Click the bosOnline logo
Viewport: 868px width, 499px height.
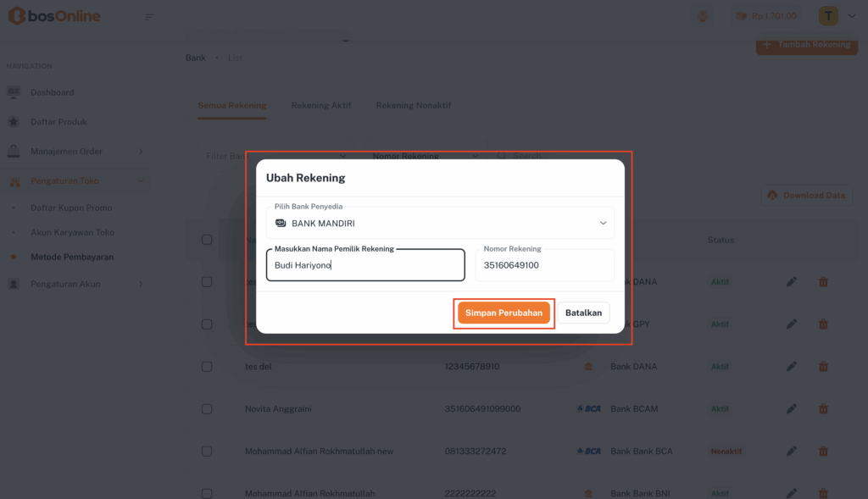(54, 16)
